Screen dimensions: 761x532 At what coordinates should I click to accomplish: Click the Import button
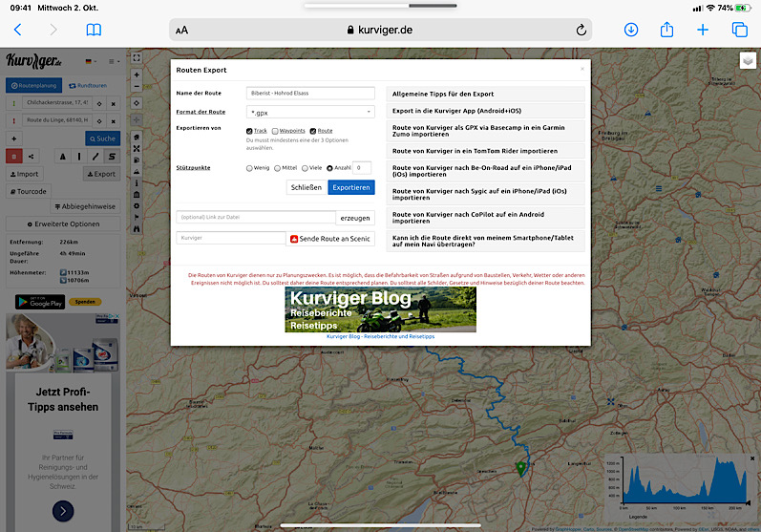(24, 174)
